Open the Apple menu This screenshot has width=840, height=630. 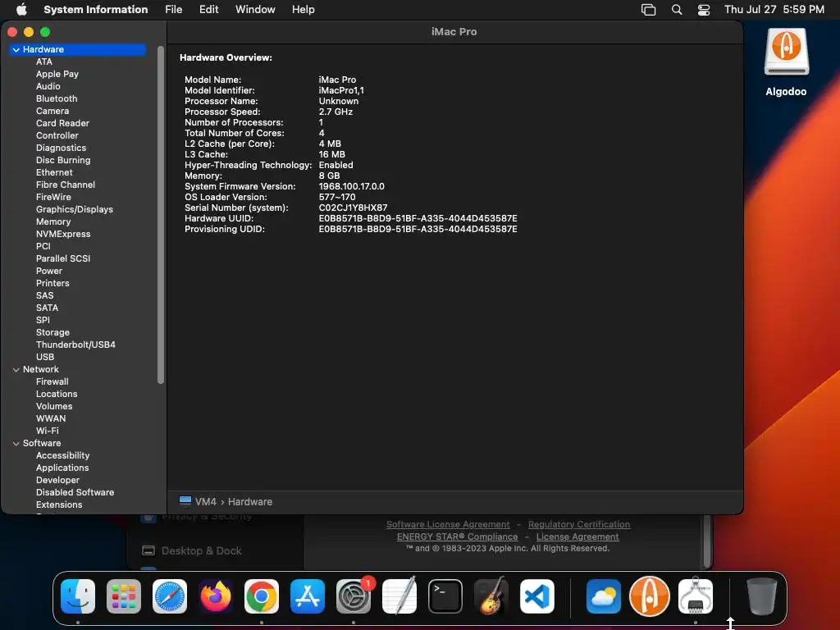(x=21, y=9)
